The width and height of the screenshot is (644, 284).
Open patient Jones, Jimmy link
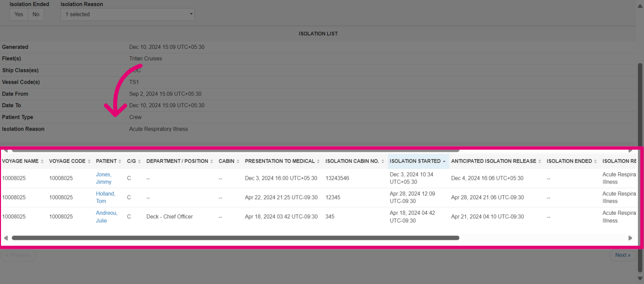[104, 178]
